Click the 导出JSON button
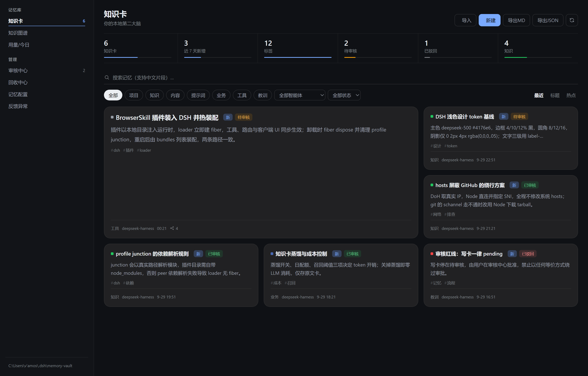Screen dimensions: 588x376 548,20
